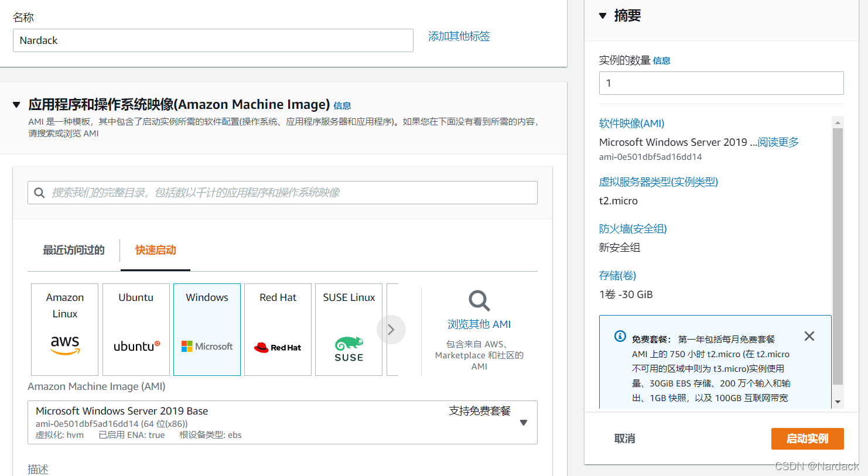Screen dimensions: 868x476
Task: Click the search icon in catalog search box
Action: pyautogui.click(x=39, y=193)
